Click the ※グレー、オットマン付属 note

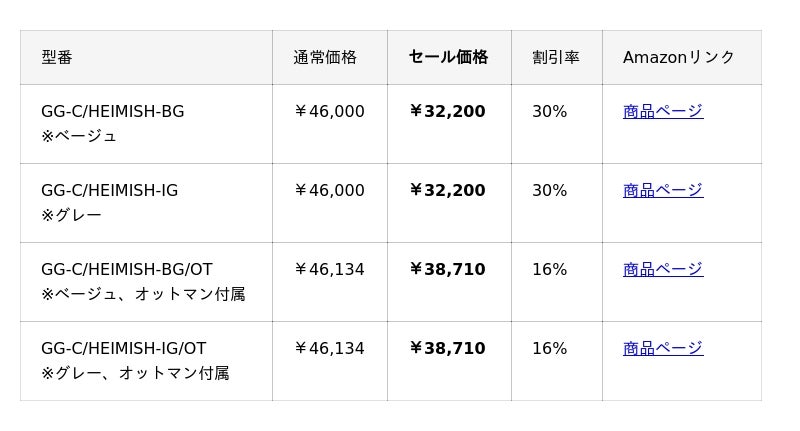(x=135, y=373)
